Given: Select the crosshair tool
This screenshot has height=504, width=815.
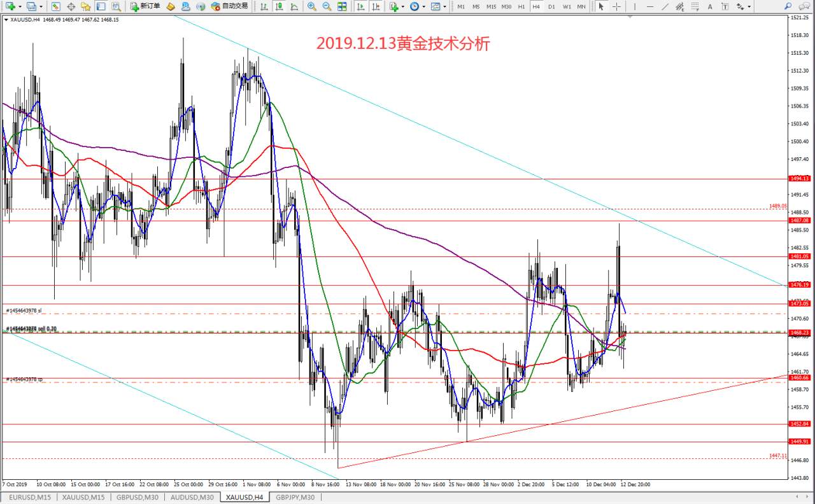Looking at the screenshot, I should click(x=616, y=6).
